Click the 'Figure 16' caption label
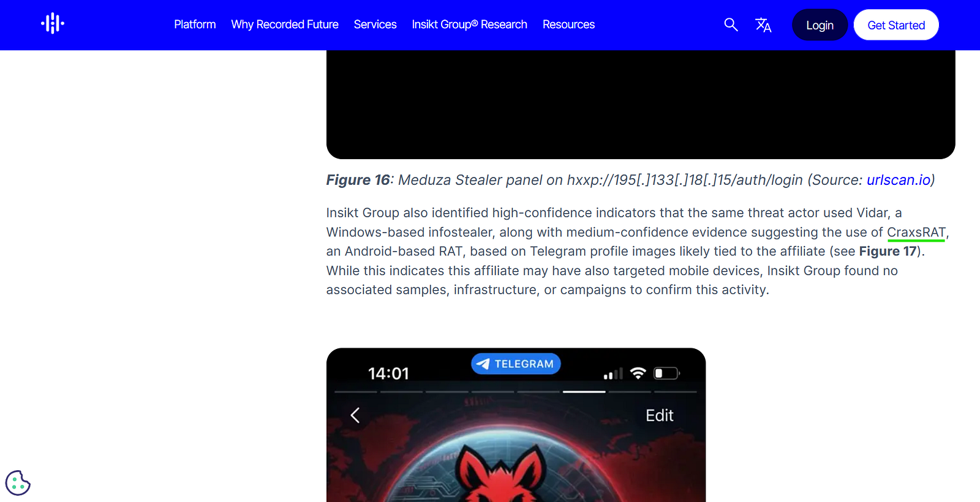 358,180
